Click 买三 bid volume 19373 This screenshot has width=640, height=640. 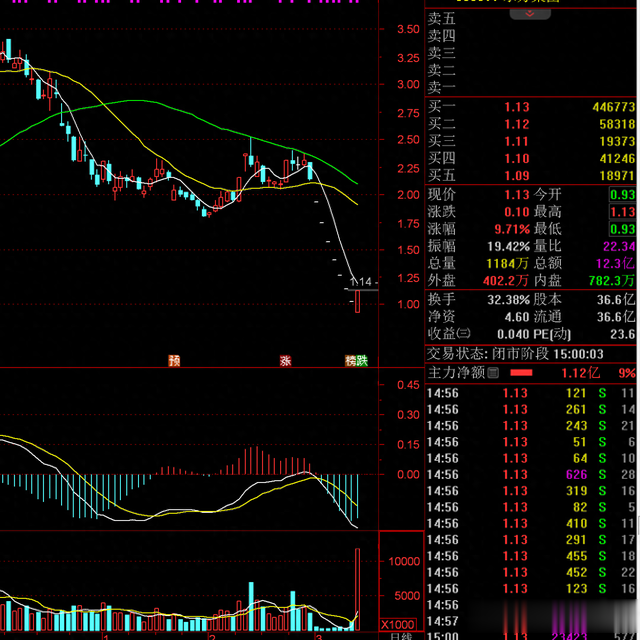(617, 141)
